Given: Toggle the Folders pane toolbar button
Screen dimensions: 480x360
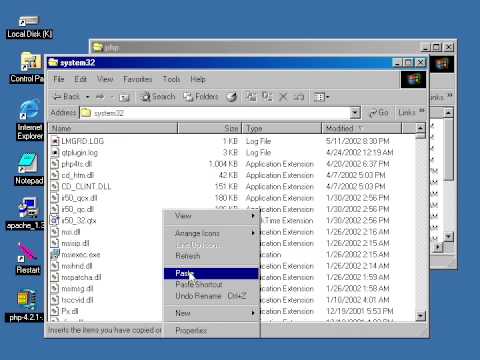Looking at the screenshot, I should pos(201,97).
